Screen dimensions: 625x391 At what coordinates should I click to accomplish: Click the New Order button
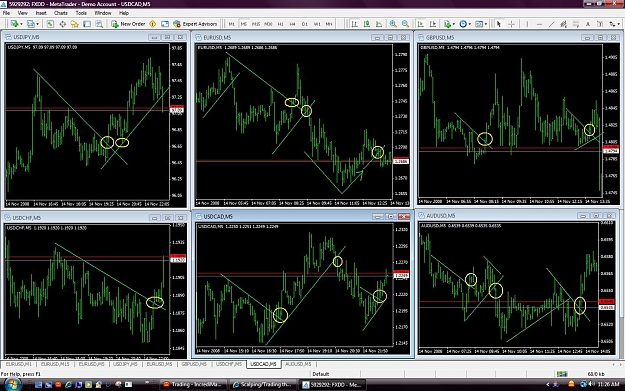(128, 24)
